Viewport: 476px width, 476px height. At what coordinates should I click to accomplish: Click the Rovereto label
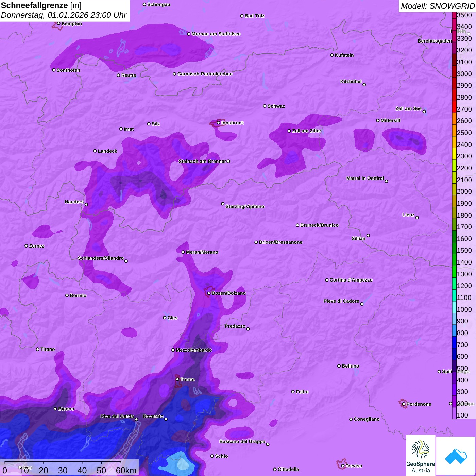153,416
